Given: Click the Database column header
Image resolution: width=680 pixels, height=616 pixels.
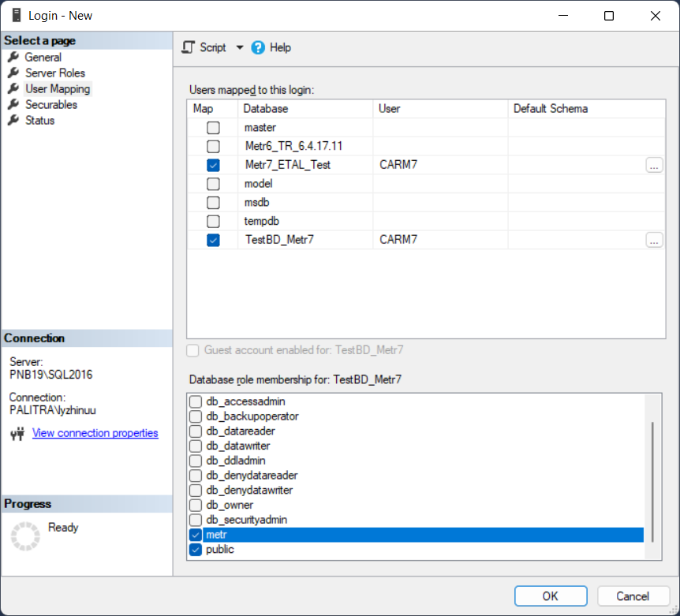Looking at the screenshot, I should pyautogui.click(x=305, y=108).
